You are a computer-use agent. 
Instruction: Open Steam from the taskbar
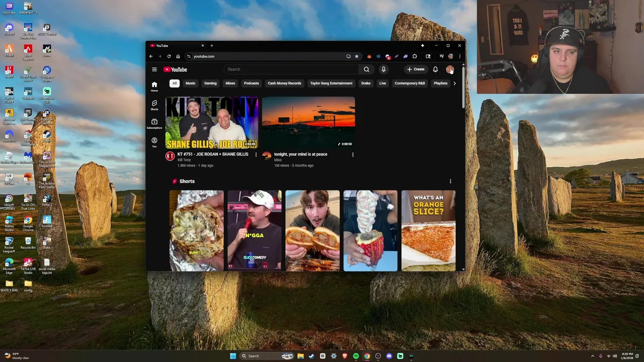(311, 356)
